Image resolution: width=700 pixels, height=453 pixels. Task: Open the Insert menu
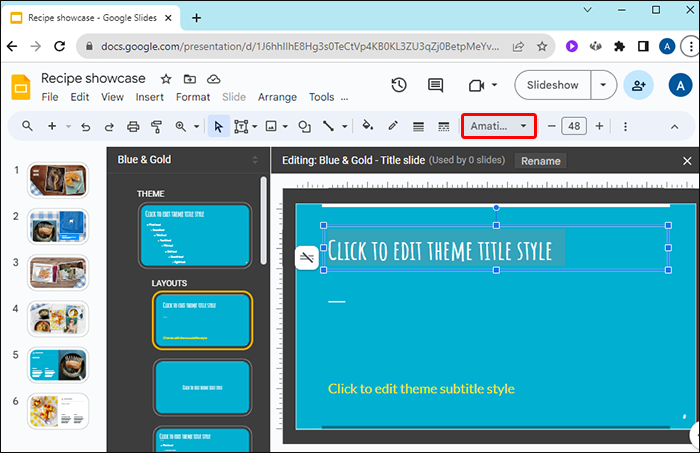[149, 97]
